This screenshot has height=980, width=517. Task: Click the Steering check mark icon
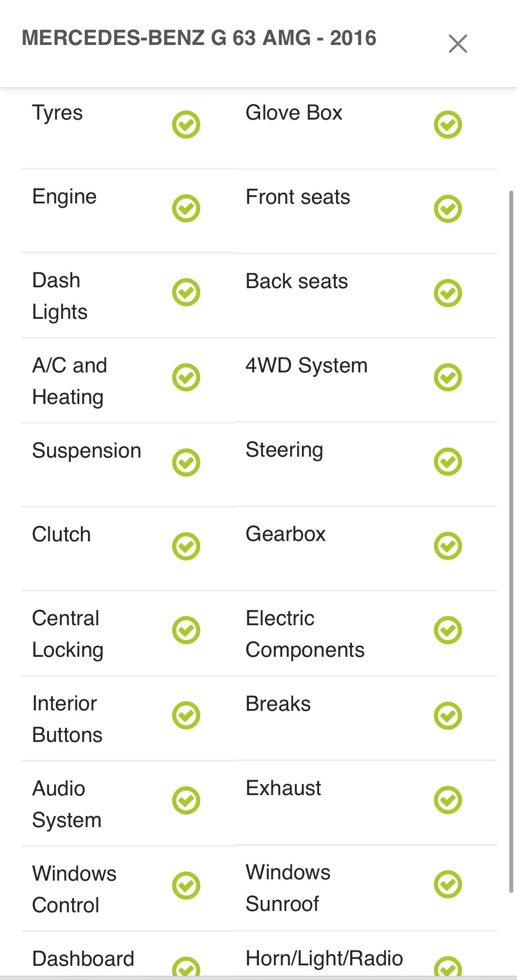[x=447, y=462]
